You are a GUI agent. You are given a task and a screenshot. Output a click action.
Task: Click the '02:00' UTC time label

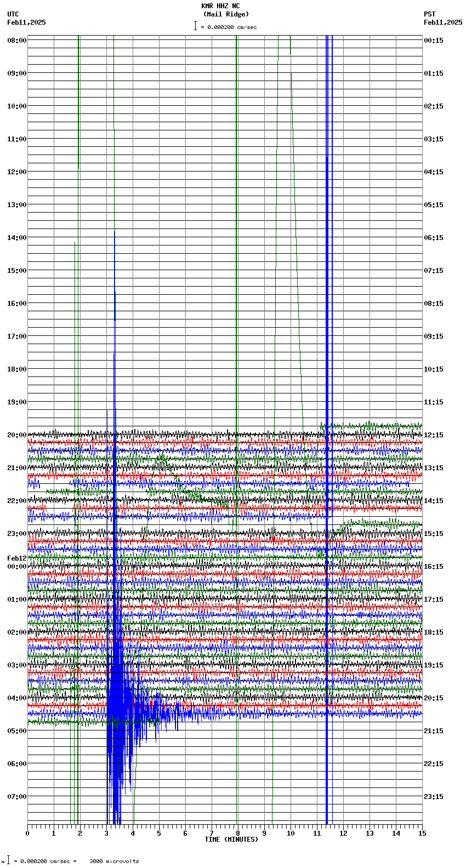point(17,632)
